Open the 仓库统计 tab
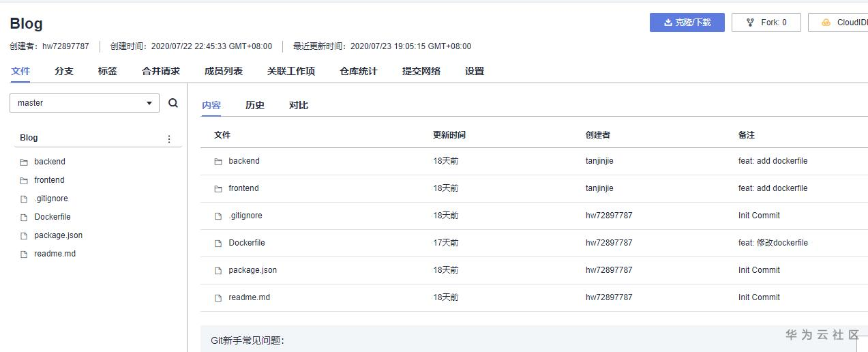868x352 pixels. coord(359,71)
